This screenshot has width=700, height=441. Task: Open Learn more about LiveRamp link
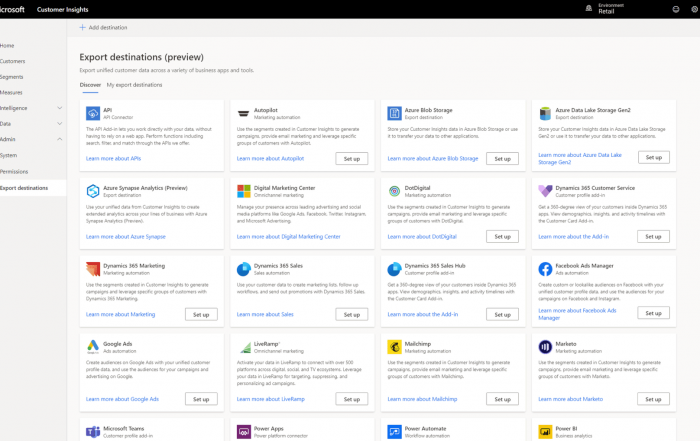[271, 399]
